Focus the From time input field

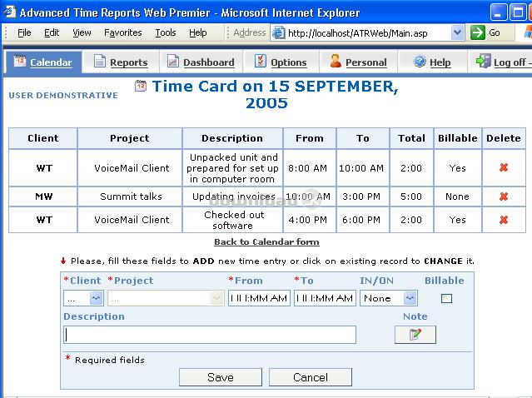pos(259,298)
